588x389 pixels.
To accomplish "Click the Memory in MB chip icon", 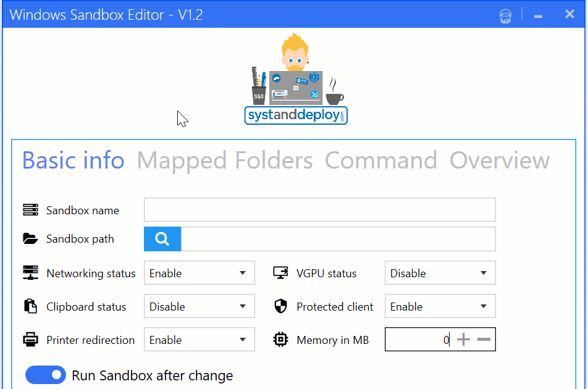I will (281, 340).
